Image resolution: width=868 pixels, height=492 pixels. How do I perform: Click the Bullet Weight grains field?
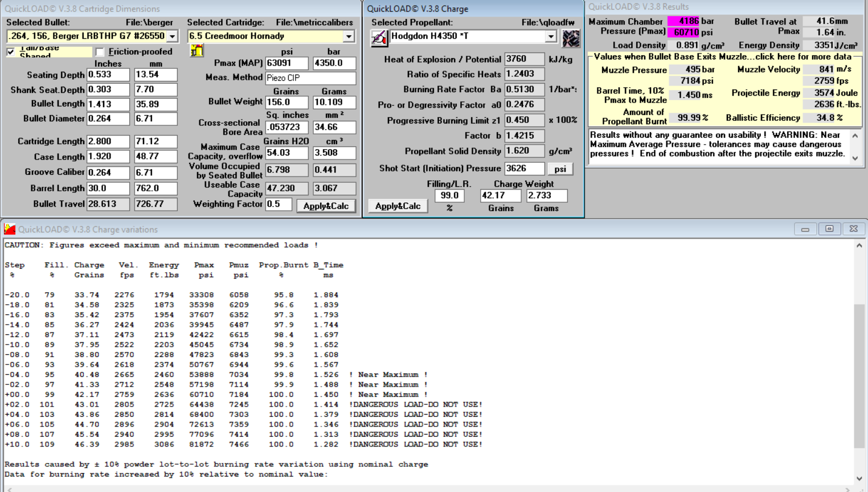tap(287, 102)
